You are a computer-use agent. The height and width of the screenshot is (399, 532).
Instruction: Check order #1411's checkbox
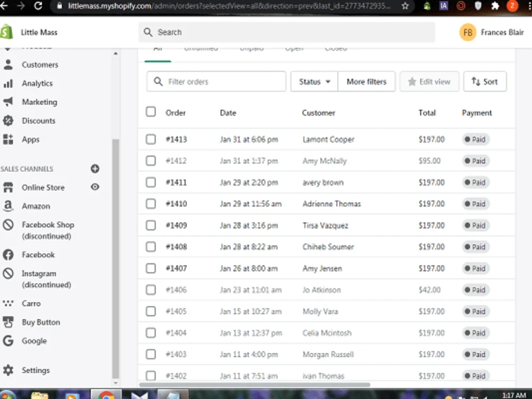(x=151, y=182)
